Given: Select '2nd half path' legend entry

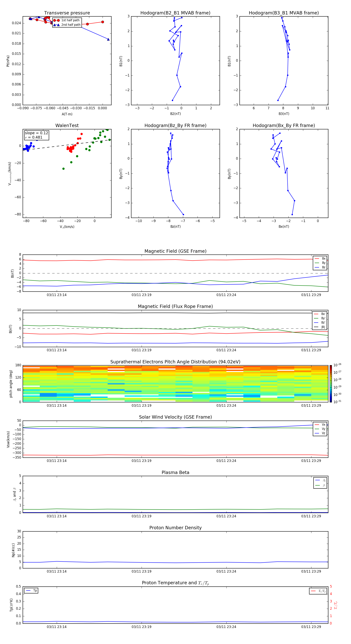Looking at the screenshot, I should coord(67,25).
